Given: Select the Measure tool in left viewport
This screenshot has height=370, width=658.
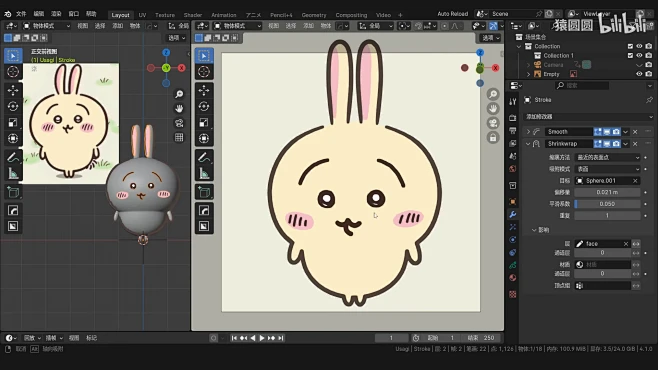Looking at the screenshot, I should click(x=13, y=173).
